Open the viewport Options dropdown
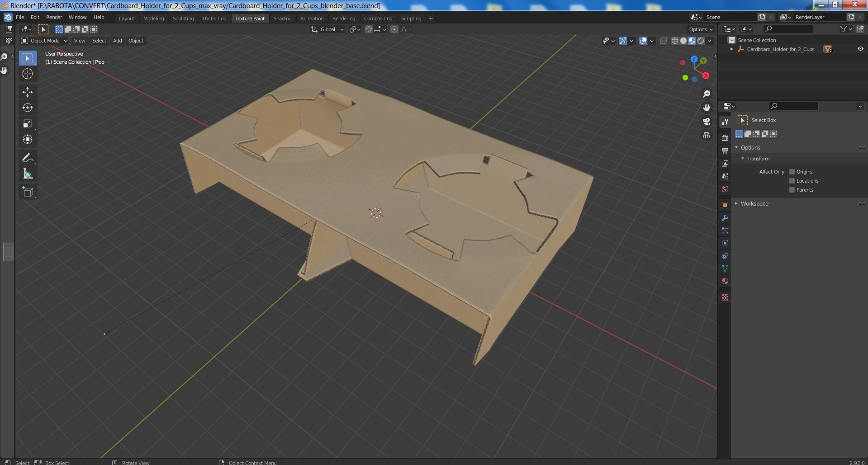 tap(701, 29)
